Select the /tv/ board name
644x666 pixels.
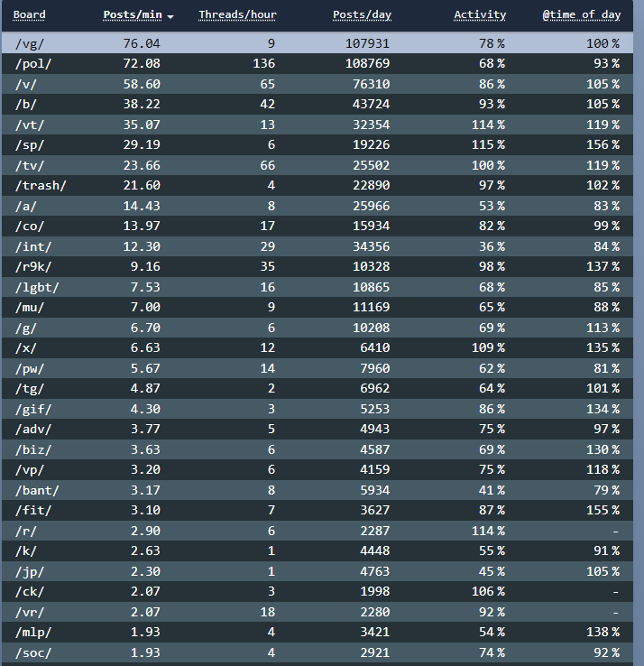pyautogui.click(x=29, y=165)
